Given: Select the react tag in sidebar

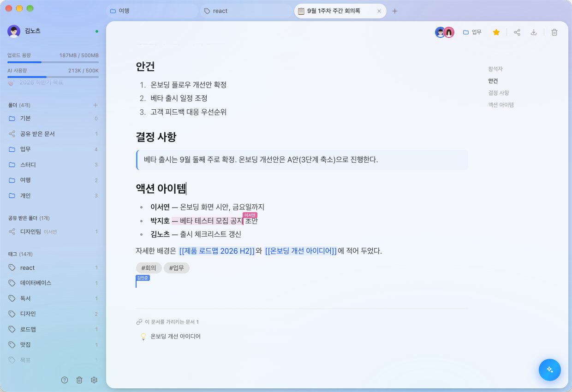Looking at the screenshot, I should tap(53, 267).
